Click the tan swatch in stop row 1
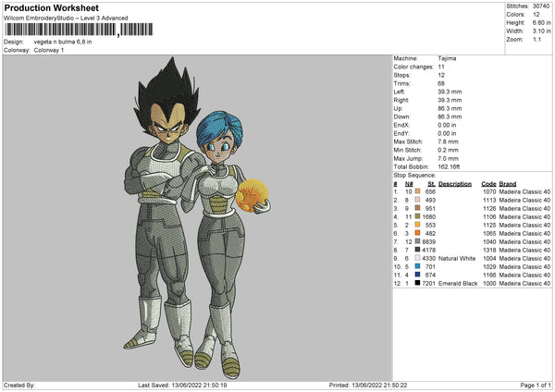This screenshot has height=392, width=555. 418,191
